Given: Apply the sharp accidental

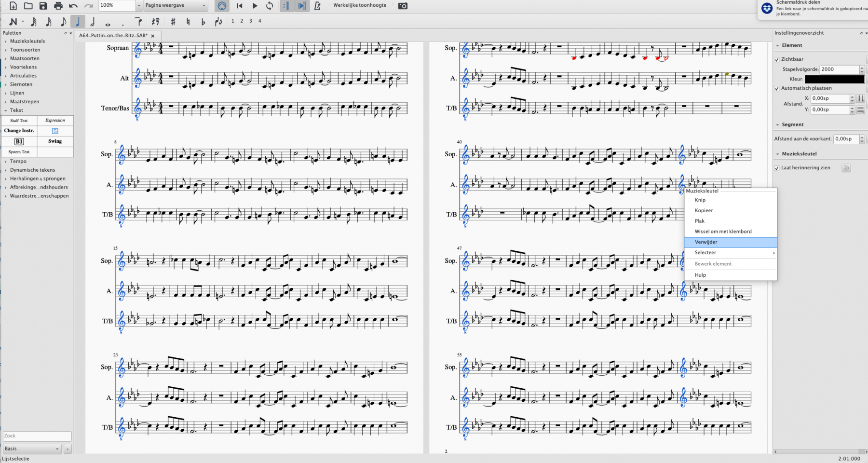Looking at the screenshot, I should pos(173,21).
